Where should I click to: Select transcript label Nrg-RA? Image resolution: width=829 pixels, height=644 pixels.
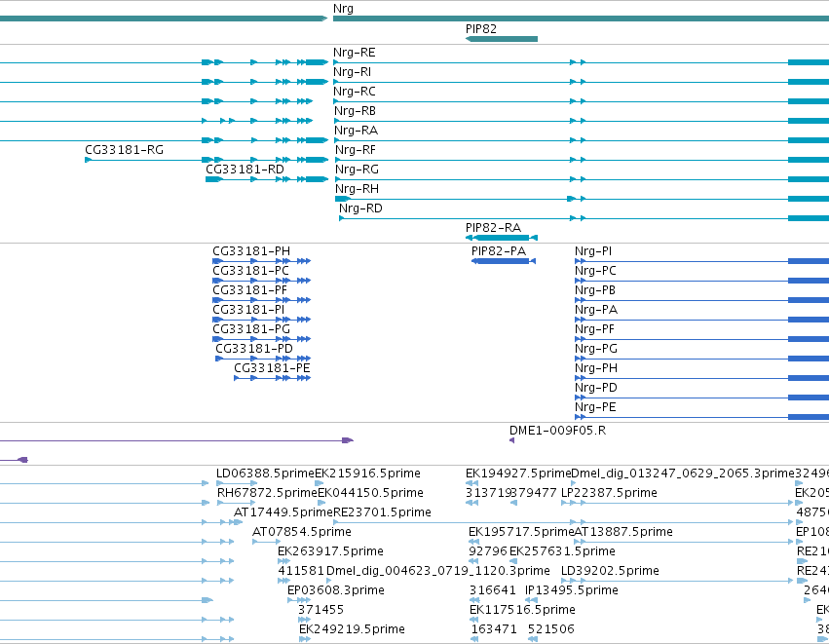356,131
